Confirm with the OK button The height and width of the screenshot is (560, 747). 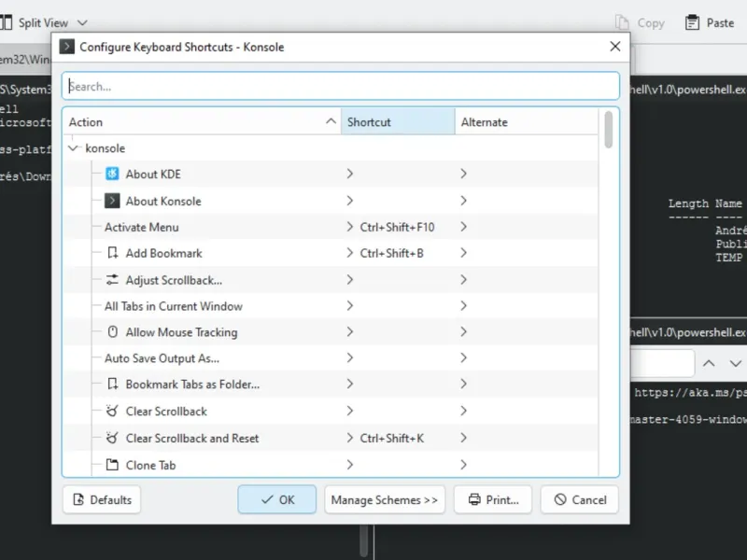coord(276,499)
